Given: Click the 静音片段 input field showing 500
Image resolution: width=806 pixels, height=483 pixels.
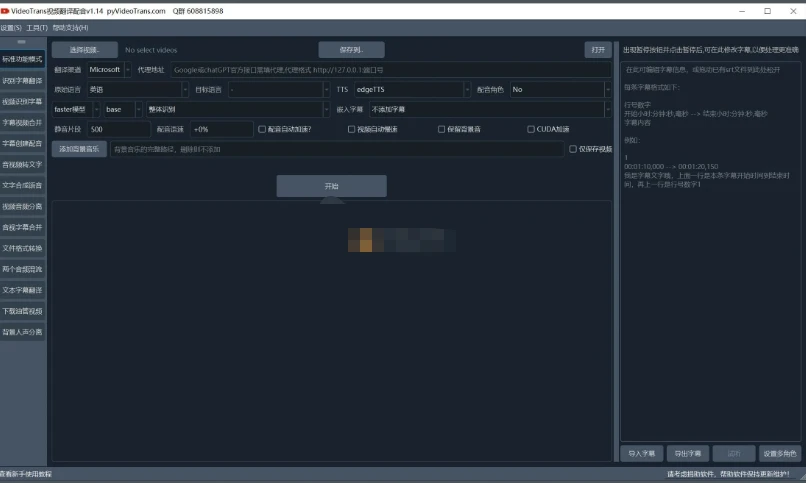Looking at the screenshot, I should (x=118, y=129).
